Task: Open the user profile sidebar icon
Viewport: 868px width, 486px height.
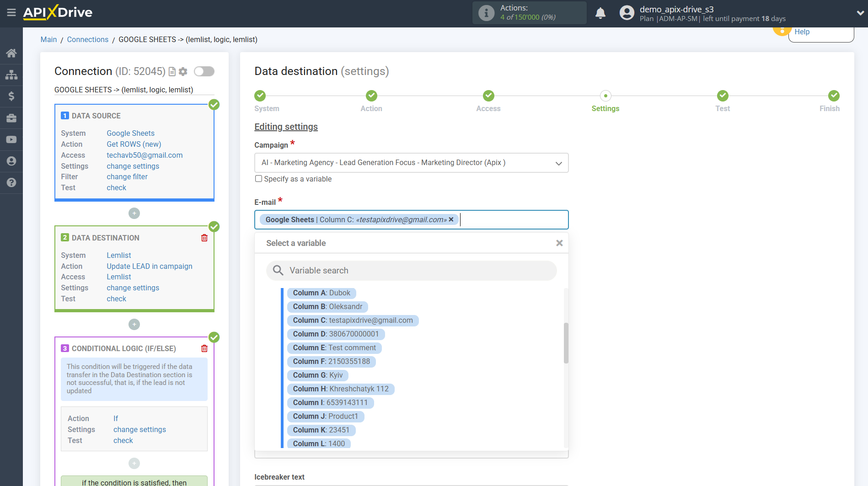Action: [11, 161]
